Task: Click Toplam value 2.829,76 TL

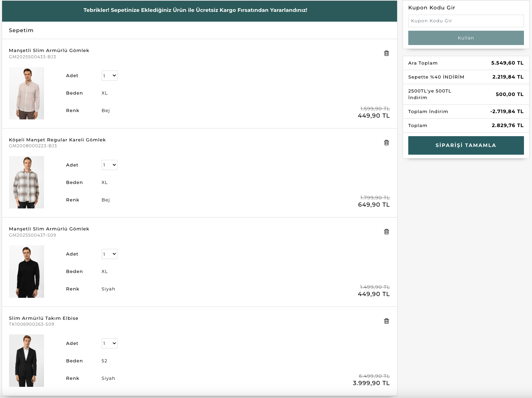Action: pos(508,126)
